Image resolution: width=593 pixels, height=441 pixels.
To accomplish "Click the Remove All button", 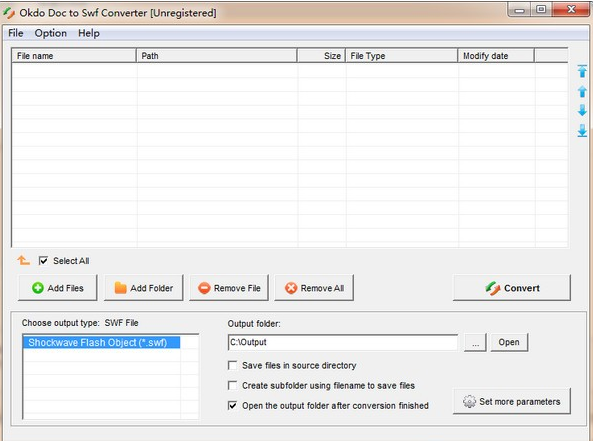I will pyautogui.click(x=314, y=288).
